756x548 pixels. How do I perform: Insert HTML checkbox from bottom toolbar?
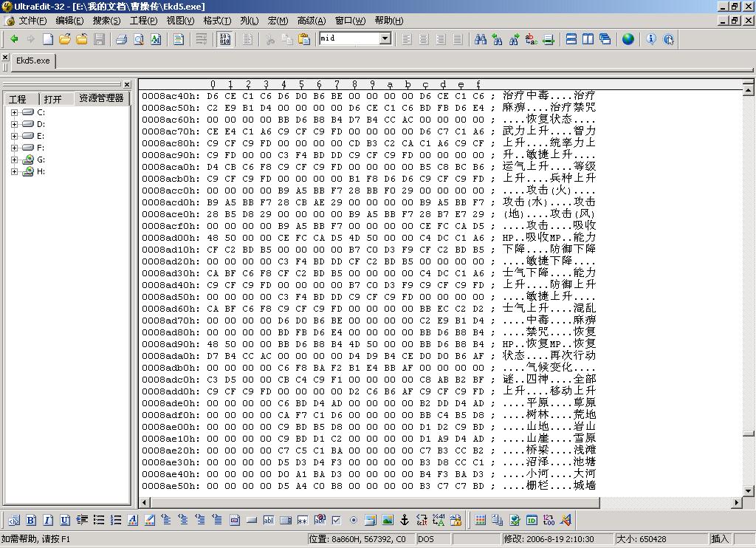(x=336, y=520)
